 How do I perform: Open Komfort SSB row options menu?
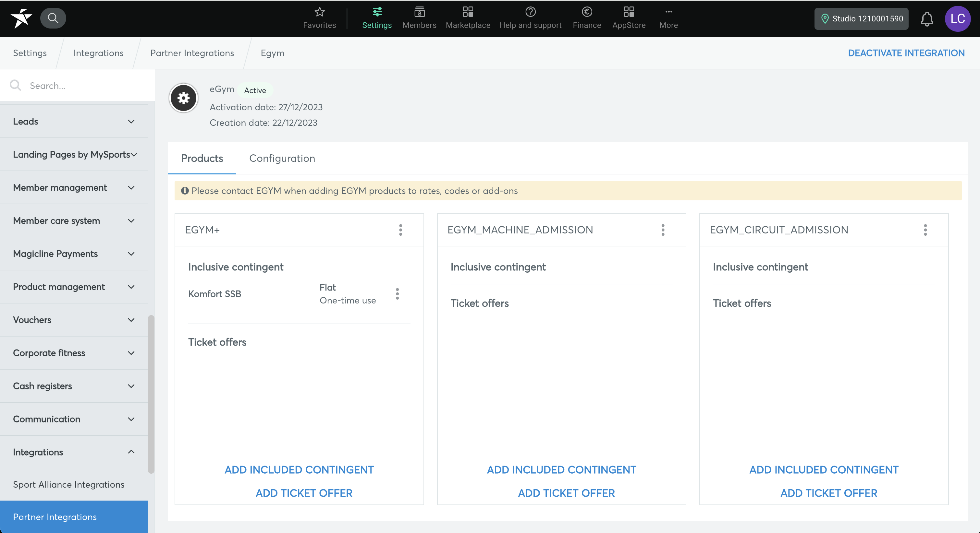coord(397,293)
